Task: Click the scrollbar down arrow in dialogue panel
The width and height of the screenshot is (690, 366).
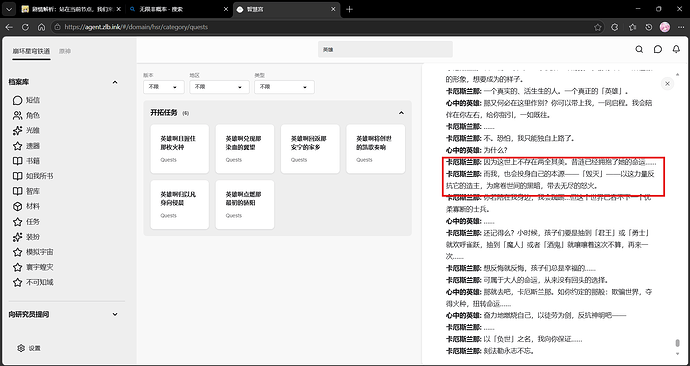Action: [x=677, y=353]
